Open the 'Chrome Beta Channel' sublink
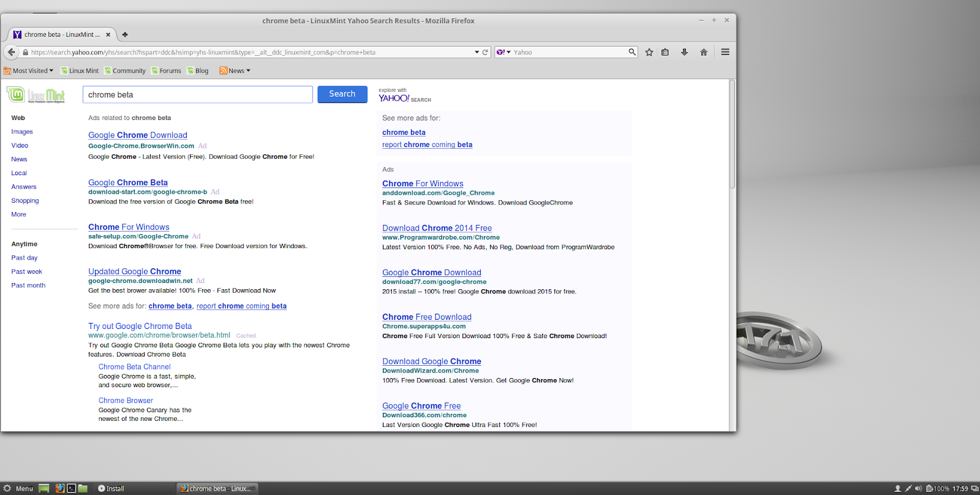The image size is (980, 495). (135, 367)
